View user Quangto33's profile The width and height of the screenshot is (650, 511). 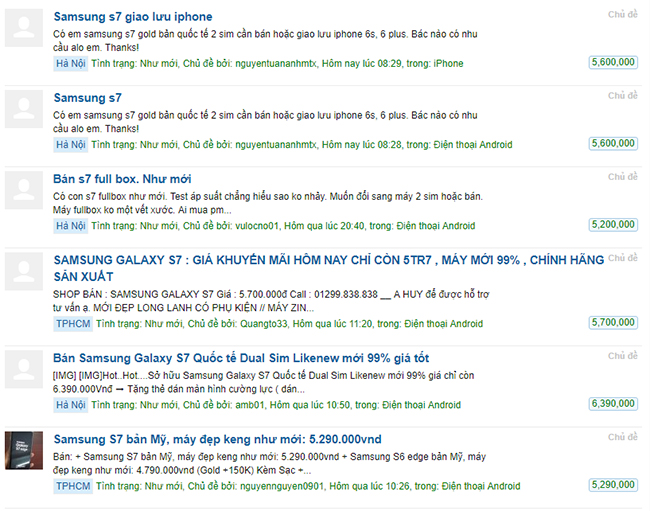264,324
